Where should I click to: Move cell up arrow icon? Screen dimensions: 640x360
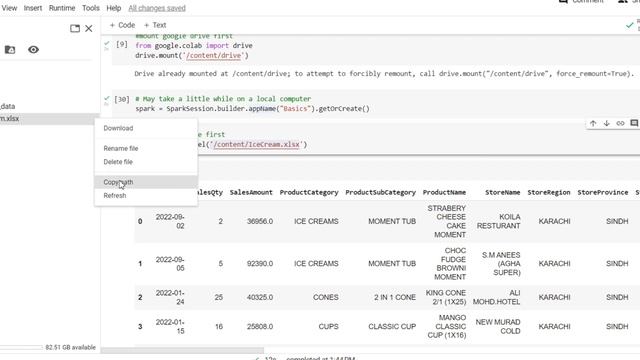593,123
